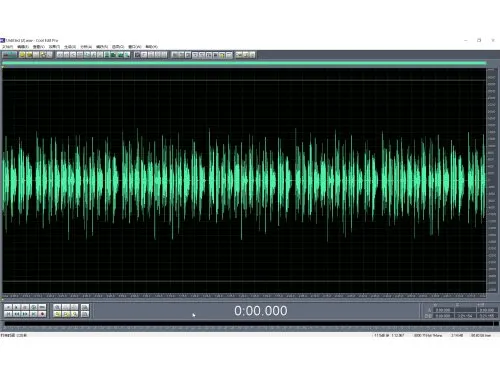Click the vertical zoom-in icon
The width and height of the screenshot is (500, 375).
pos(85,307)
